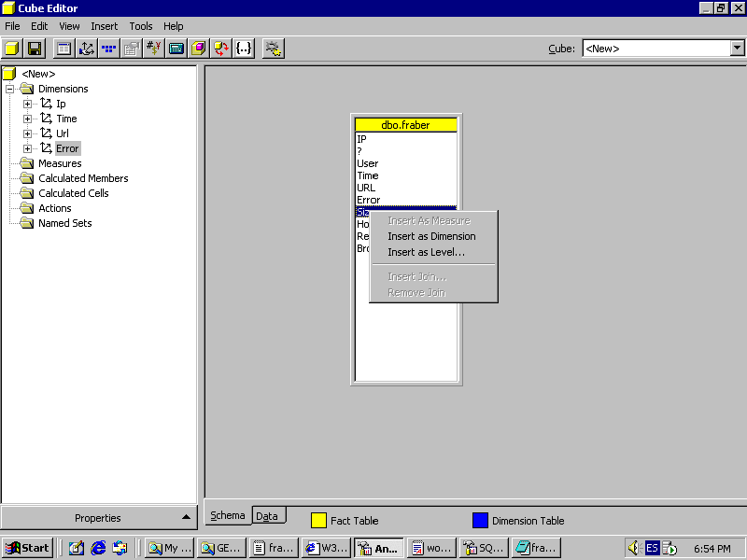Expand the Ip dimension node
This screenshot has width=747, height=560.
tap(28, 104)
